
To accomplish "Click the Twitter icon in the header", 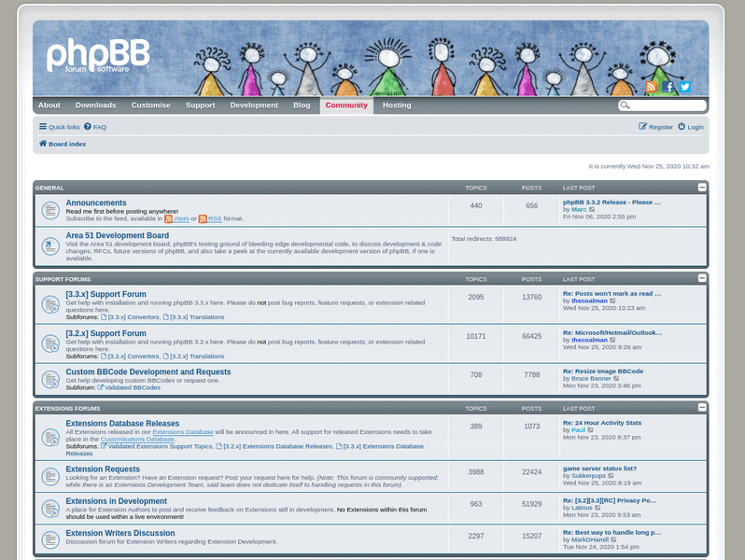I will [684, 87].
